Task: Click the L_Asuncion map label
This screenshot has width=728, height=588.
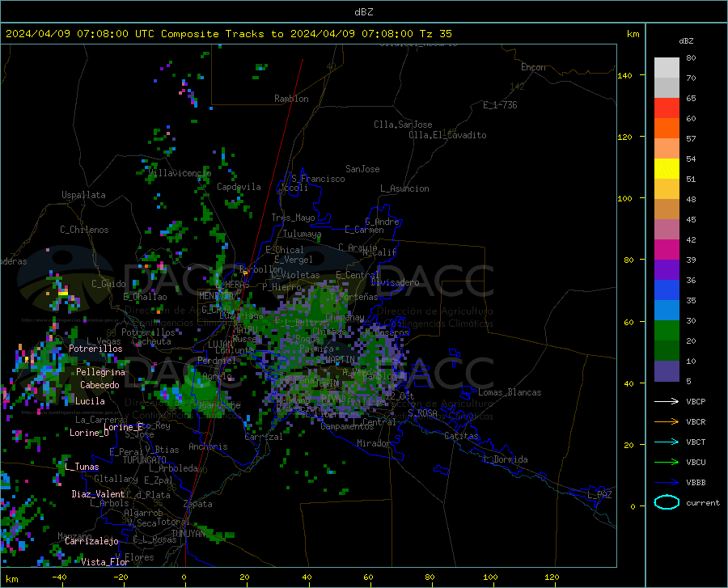Action: [x=404, y=188]
